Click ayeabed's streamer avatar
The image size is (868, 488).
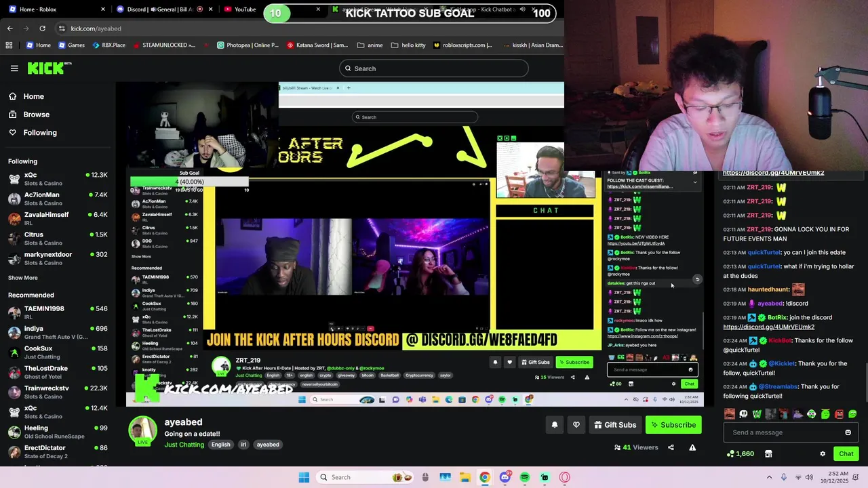pyautogui.click(x=142, y=430)
